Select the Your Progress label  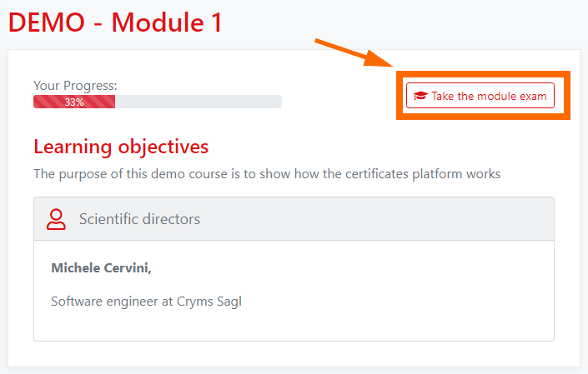click(x=75, y=85)
